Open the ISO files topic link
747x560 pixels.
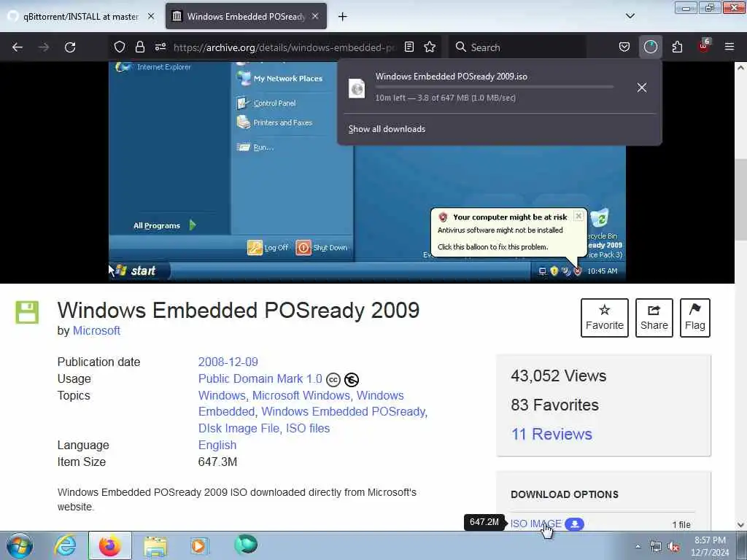[x=308, y=428]
